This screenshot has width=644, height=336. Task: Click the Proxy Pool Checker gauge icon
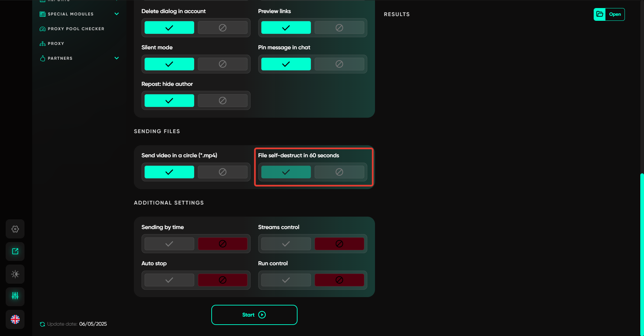click(x=43, y=29)
